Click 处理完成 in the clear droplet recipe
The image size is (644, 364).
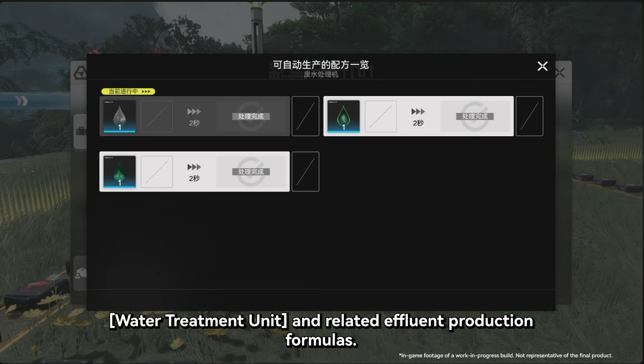tap(251, 116)
